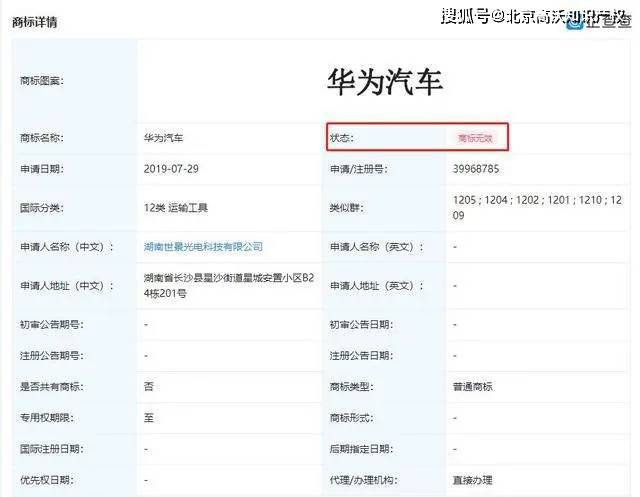
Task: Click the 是否共有商标 label
Action: click(52, 386)
